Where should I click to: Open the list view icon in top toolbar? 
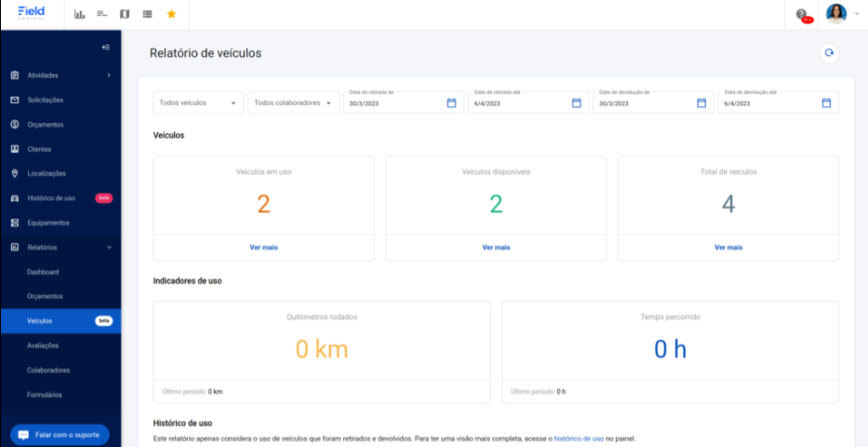(x=148, y=14)
